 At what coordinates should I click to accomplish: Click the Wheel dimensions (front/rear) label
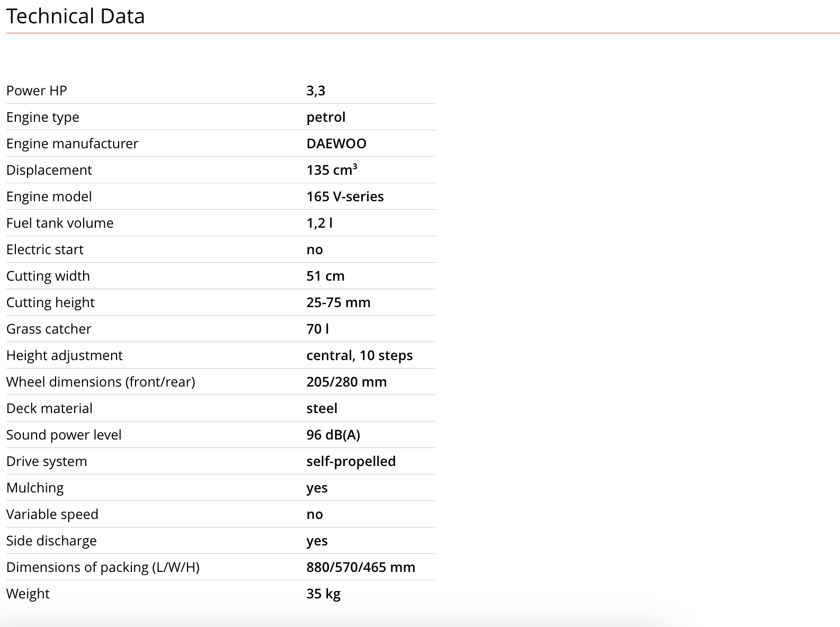pyautogui.click(x=101, y=382)
